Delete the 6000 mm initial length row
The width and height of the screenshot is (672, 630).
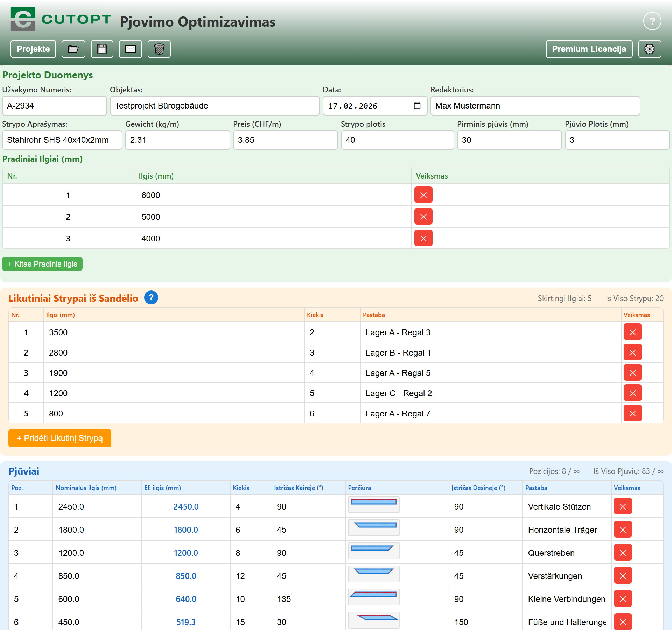tap(423, 195)
